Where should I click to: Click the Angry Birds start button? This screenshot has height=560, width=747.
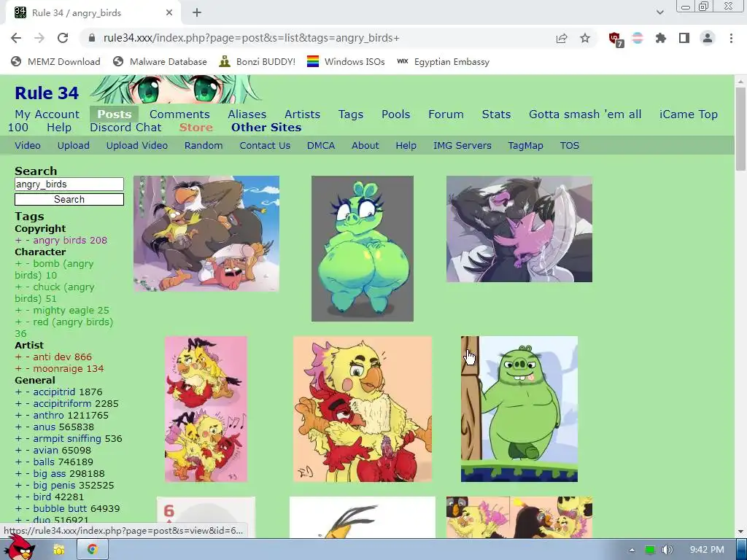19,548
